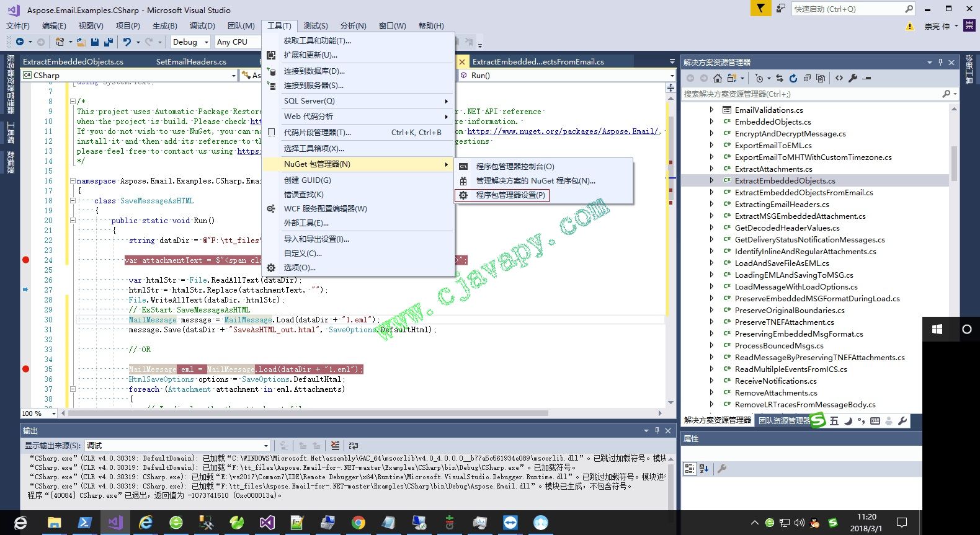Open the output source dropdown showing 调试
This screenshot has height=535, width=980.
coord(177,446)
